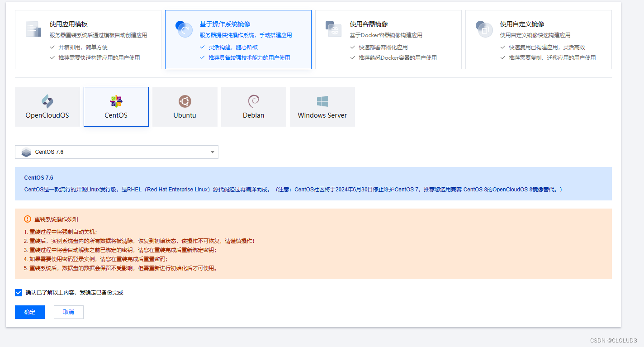Click the 取消 cancel button

69,312
